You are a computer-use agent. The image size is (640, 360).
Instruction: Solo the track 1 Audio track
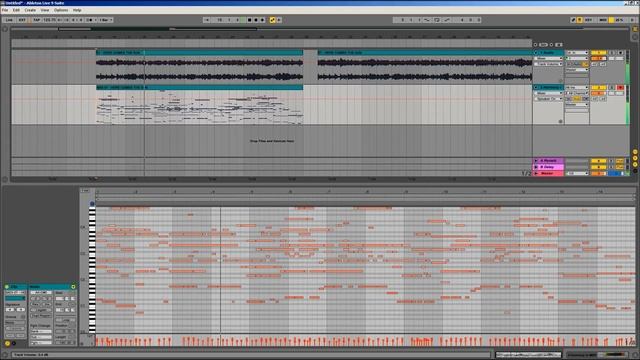point(612,53)
